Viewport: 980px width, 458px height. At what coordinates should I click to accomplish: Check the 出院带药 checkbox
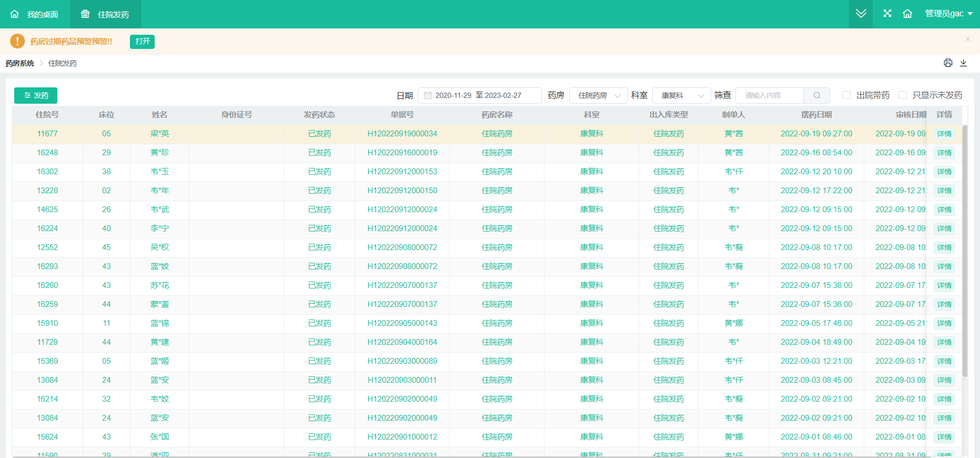pos(846,95)
